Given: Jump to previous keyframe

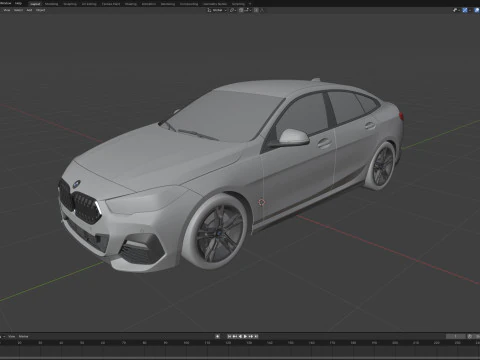Looking at the screenshot, I should [x=235, y=336].
